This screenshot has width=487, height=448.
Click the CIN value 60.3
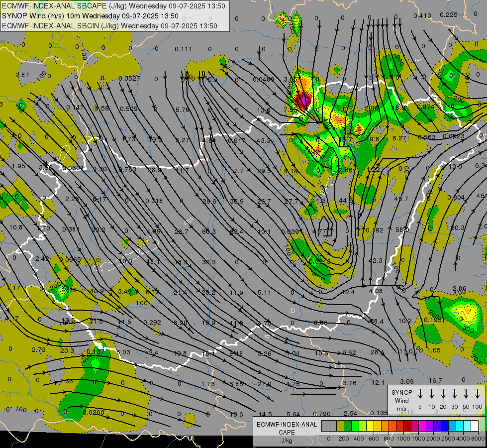[209, 231]
